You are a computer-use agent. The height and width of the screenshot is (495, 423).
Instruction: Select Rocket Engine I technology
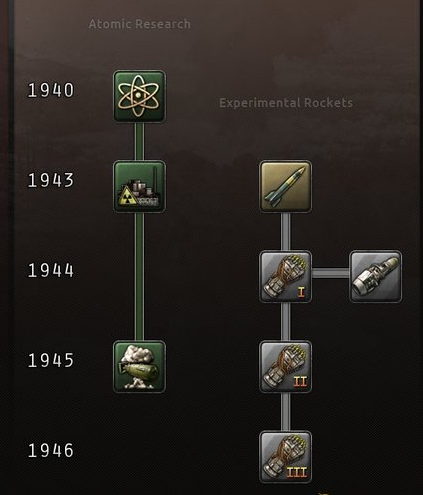tap(285, 276)
